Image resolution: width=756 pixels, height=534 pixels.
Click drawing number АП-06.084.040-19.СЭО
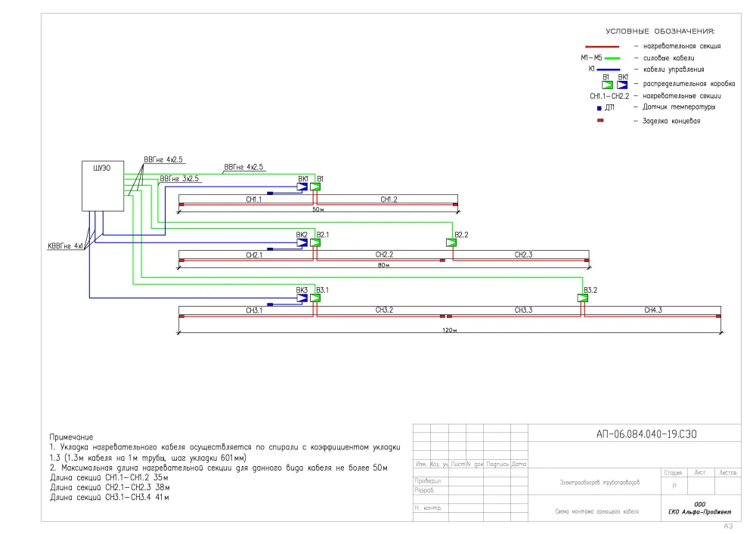pyautogui.click(x=646, y=434)
